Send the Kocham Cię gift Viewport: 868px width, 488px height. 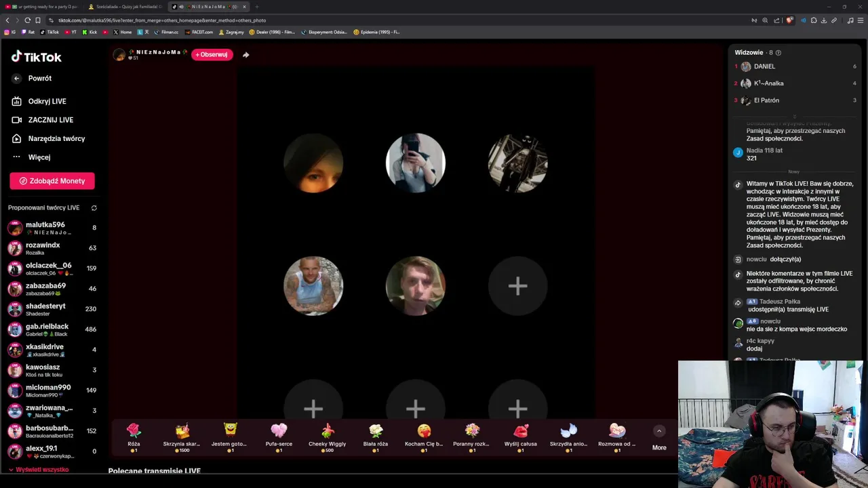pyautogui.click(x=424, y=437)
